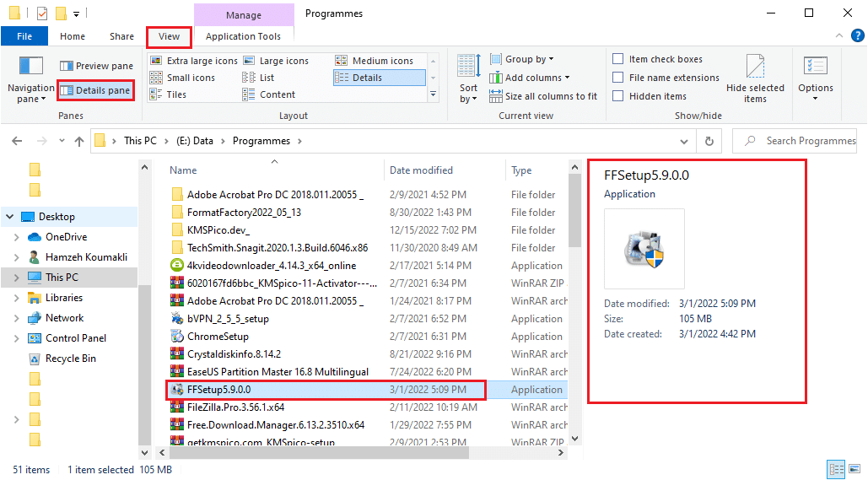
Task: Open the Sort by dropdown
Action: [x=468, y=78]
